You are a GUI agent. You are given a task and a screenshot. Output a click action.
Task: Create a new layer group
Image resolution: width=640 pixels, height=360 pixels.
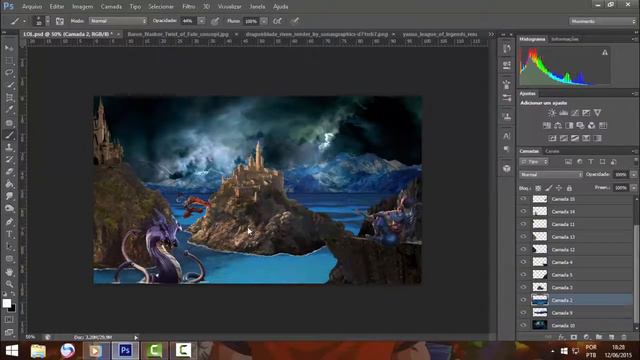(599, 337)
